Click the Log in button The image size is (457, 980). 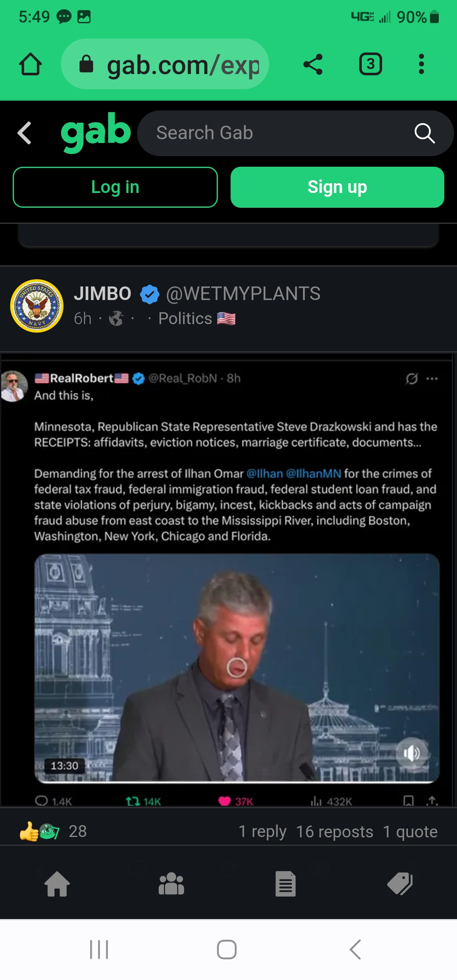(x=115, y=187)
